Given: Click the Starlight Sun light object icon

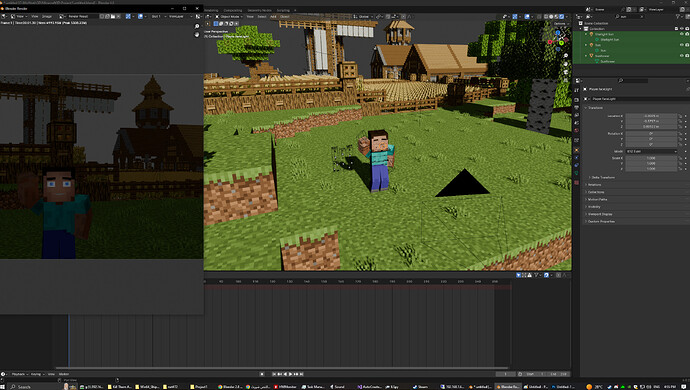Looking at the screenshot, I should pyautogui.click(x=591, y=34).
